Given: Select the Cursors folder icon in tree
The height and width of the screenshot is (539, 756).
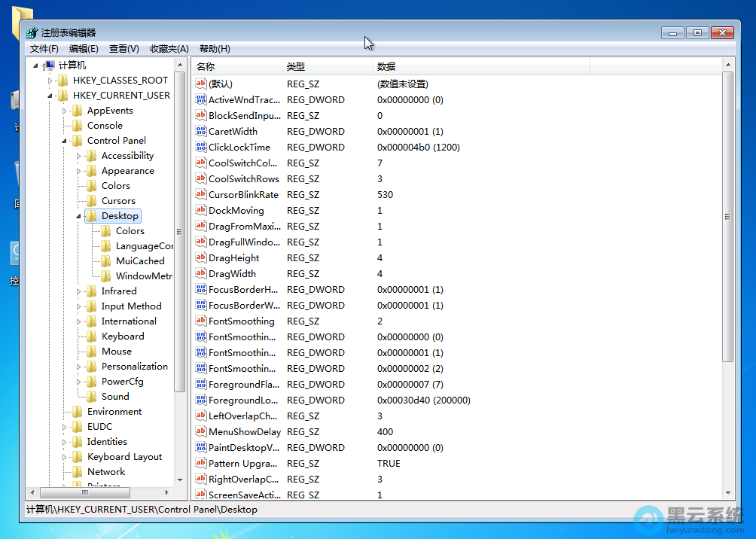Looking at the screenshot, I should click(x=91, y=201).
